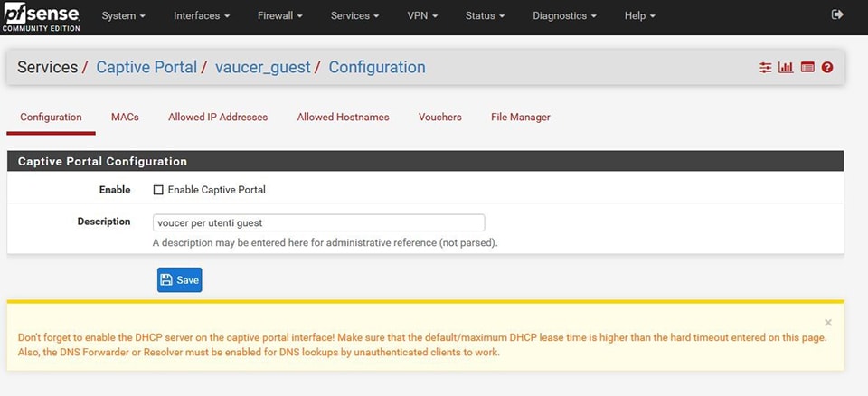Click the pfSense logo in navbar

(41, 16)
